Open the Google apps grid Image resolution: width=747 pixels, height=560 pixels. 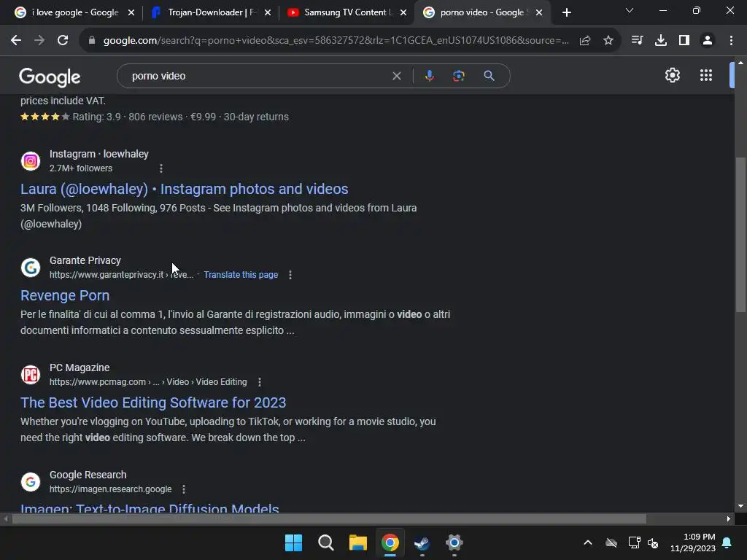(706, 75)
